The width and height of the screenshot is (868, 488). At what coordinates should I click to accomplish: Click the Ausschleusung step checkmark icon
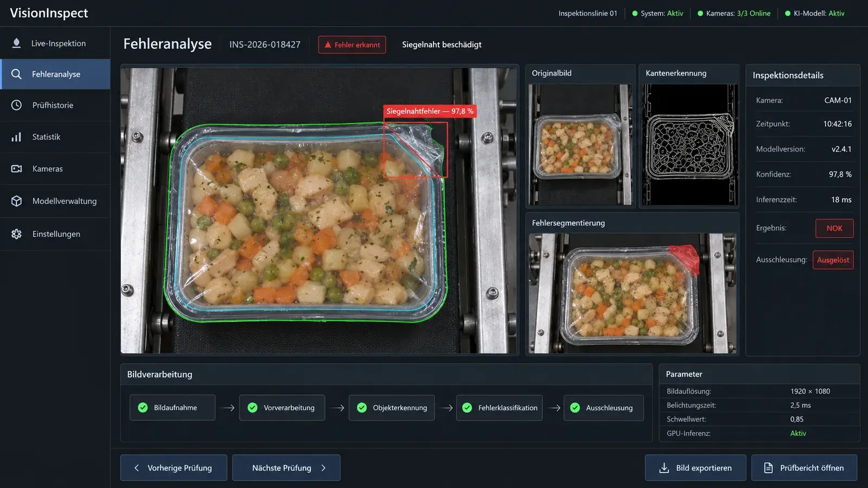(575, 408)
